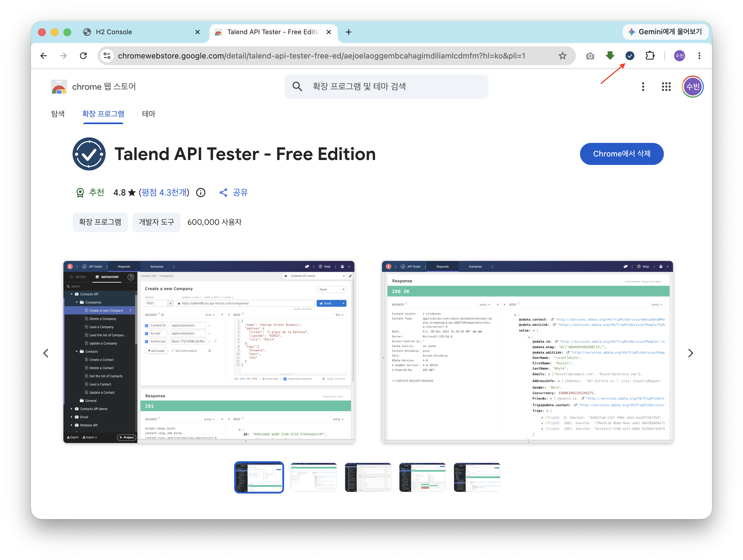Viewport: 743px width, 560px height.
Task: Select the second screenshot thumbnail
Action: pos(313,477)
